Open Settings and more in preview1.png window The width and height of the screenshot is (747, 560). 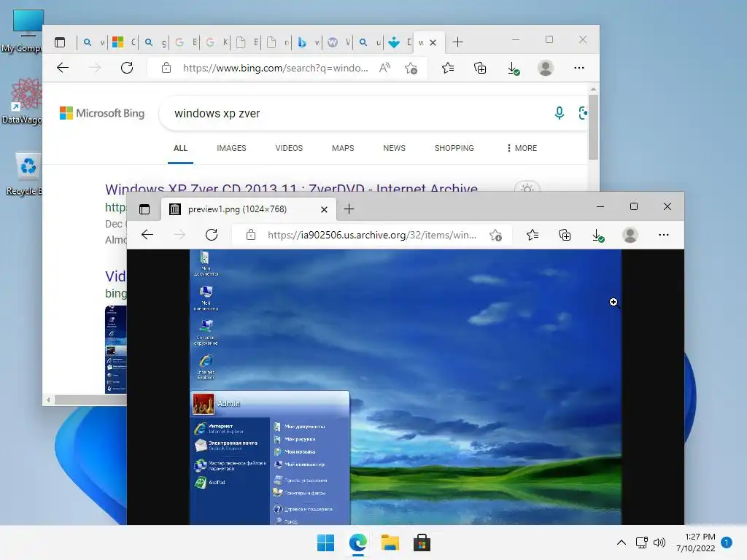pos(663,234)
